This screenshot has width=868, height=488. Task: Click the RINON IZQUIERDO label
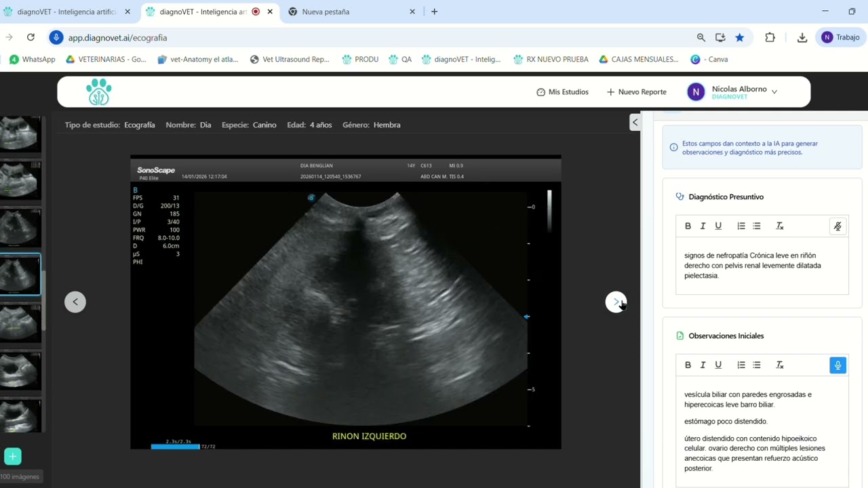tap(369, 436)
